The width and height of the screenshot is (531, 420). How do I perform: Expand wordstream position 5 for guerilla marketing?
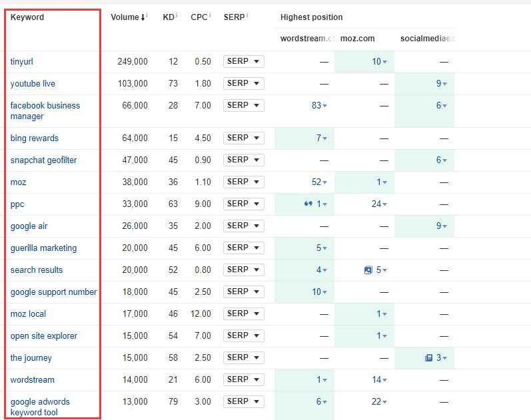coord(322,248)
